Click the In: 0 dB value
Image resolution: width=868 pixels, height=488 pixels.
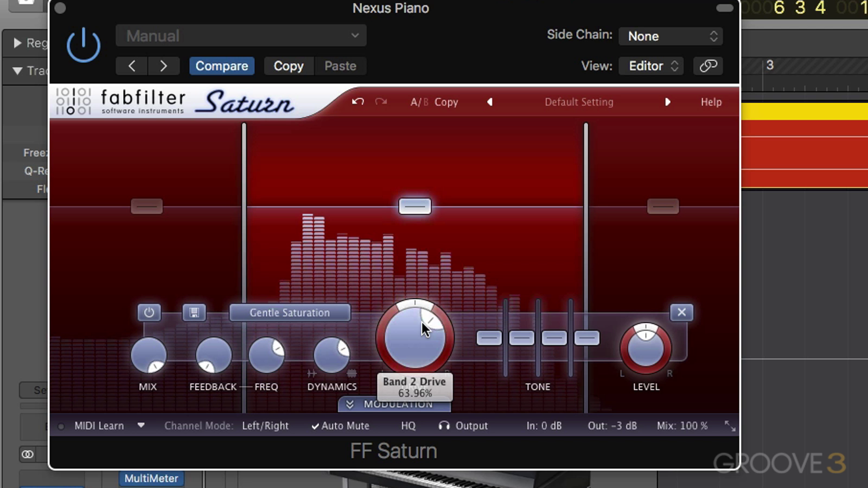tap(544, 426)
